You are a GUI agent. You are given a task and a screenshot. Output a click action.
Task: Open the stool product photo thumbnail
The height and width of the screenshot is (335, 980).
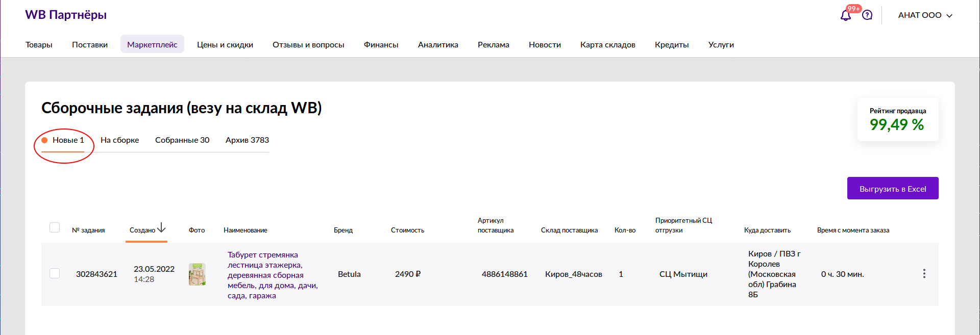pos(197,274)
